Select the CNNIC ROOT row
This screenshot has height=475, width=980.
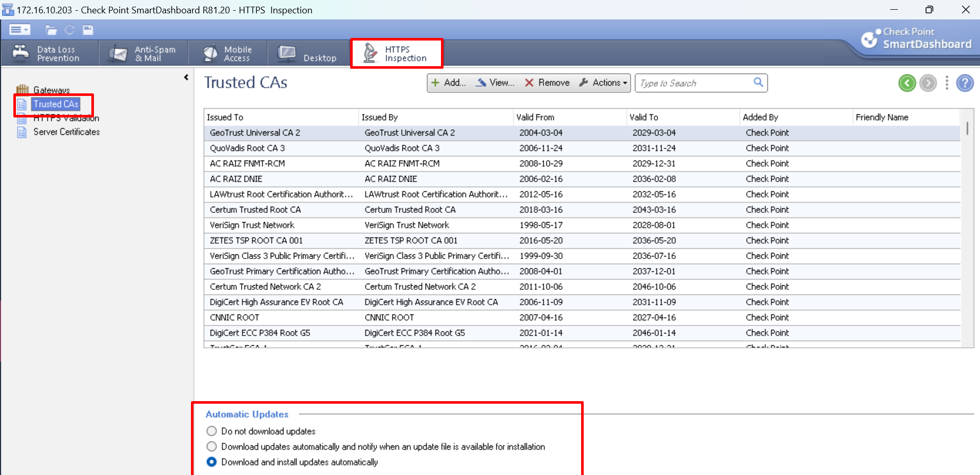point(582,318)
